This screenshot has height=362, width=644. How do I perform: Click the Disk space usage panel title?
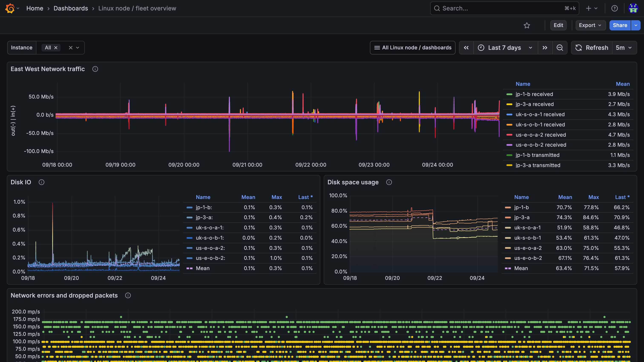[x=353, y=182]
